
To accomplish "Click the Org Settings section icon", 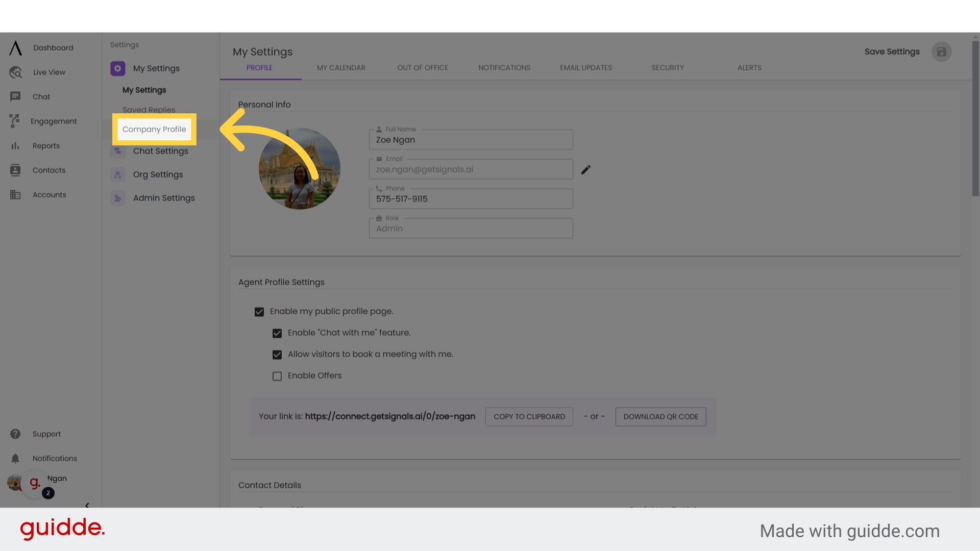I will (x=118, y=174).
